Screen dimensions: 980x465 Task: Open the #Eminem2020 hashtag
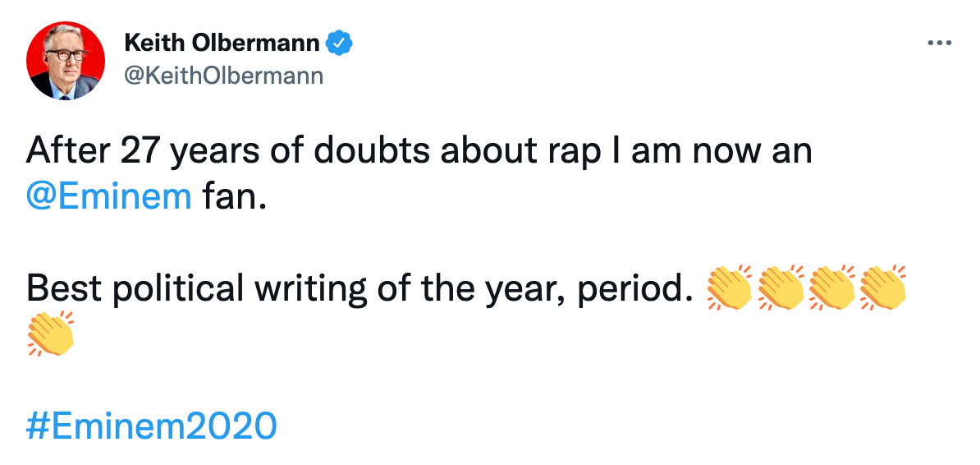coord(152,426)
